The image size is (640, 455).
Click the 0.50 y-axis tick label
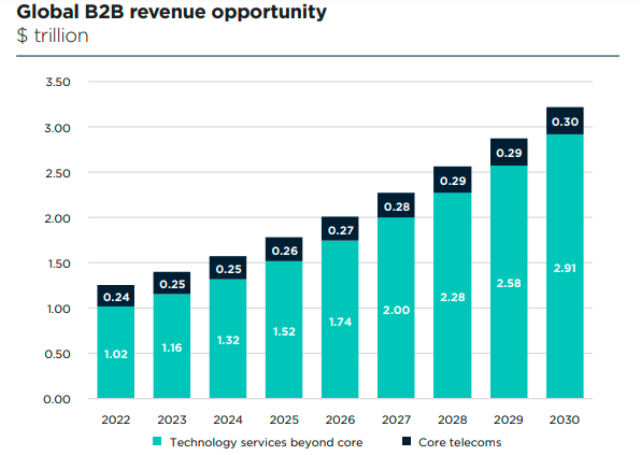[57, 354]
